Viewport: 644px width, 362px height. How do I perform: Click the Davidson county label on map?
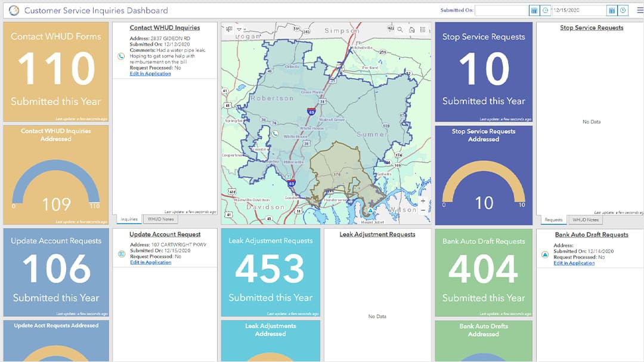265,207
